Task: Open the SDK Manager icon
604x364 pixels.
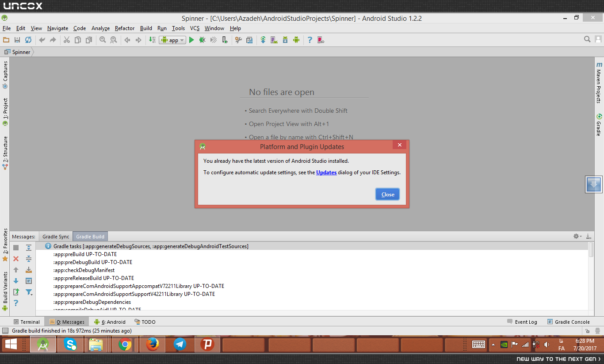Action: point(285,40)
